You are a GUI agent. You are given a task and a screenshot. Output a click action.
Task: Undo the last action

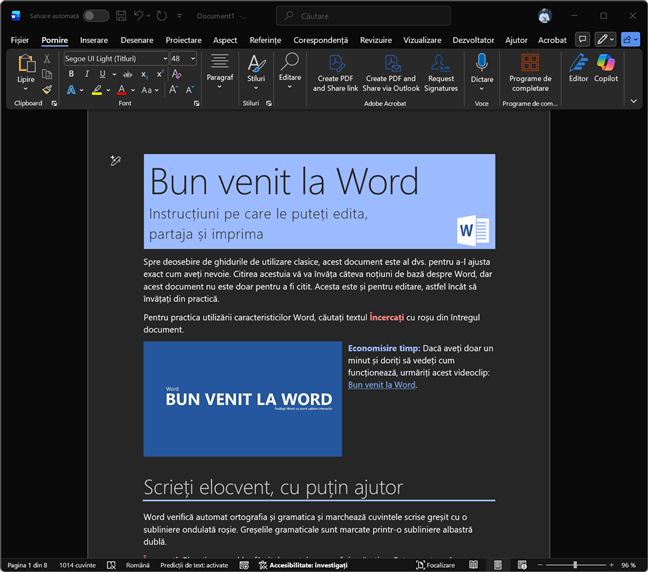click(x=138, y=16)
